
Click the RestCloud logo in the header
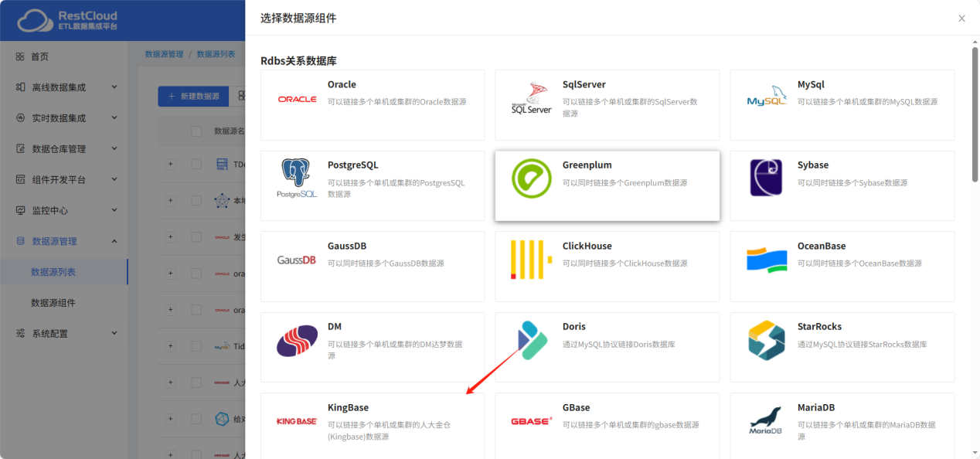click(66, 19)
